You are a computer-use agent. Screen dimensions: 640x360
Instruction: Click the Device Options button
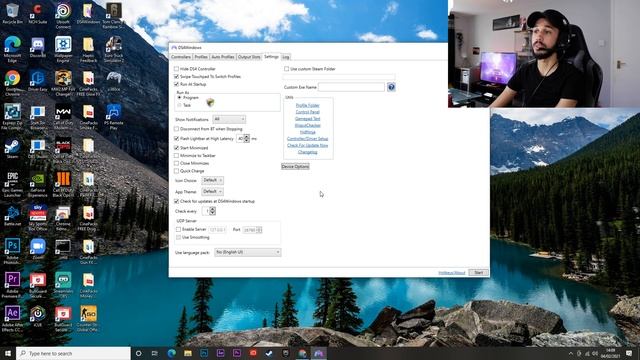295,167
